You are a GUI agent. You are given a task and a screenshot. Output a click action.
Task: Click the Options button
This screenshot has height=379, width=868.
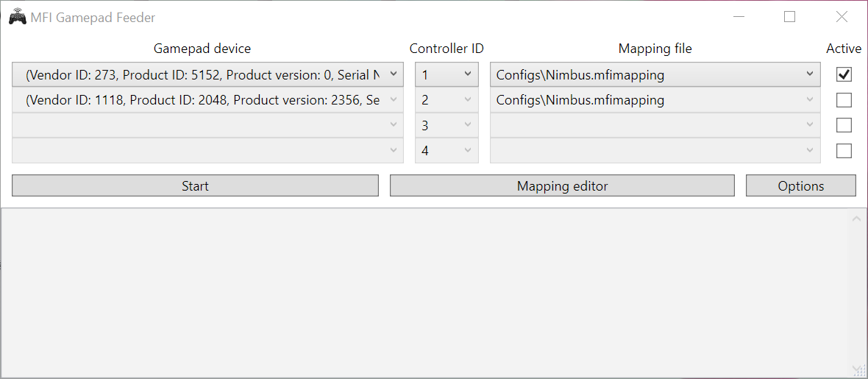[800, 186]
